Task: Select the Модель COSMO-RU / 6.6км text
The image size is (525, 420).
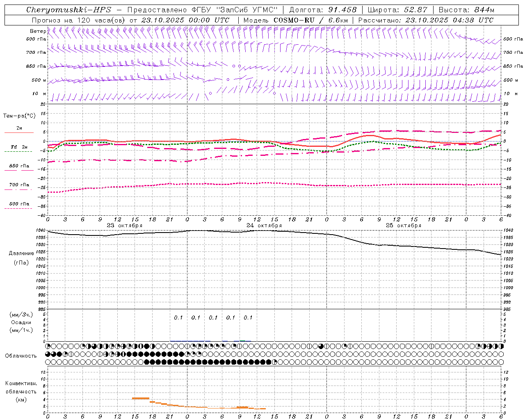Action: [295, 20]
